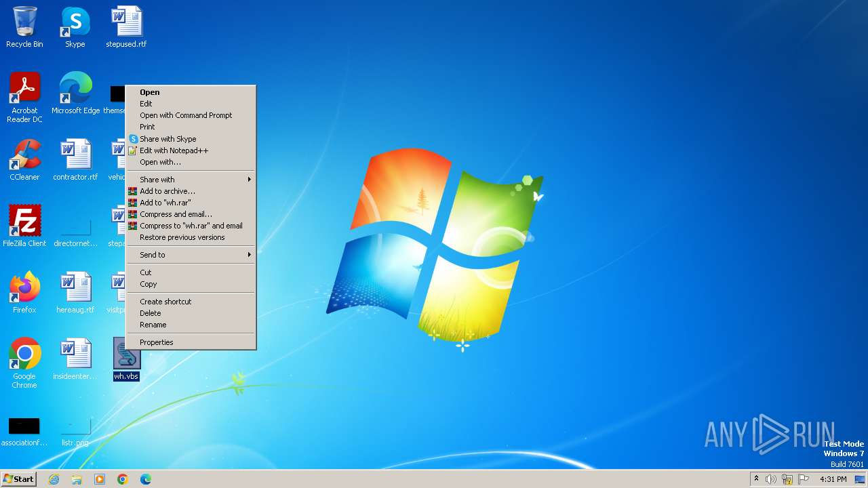Image resolution: width=868 pixels, height=488 pixels.
Task: Choose Open with Command Prompt
Action: pyautogui.click(x=191, y=115)
